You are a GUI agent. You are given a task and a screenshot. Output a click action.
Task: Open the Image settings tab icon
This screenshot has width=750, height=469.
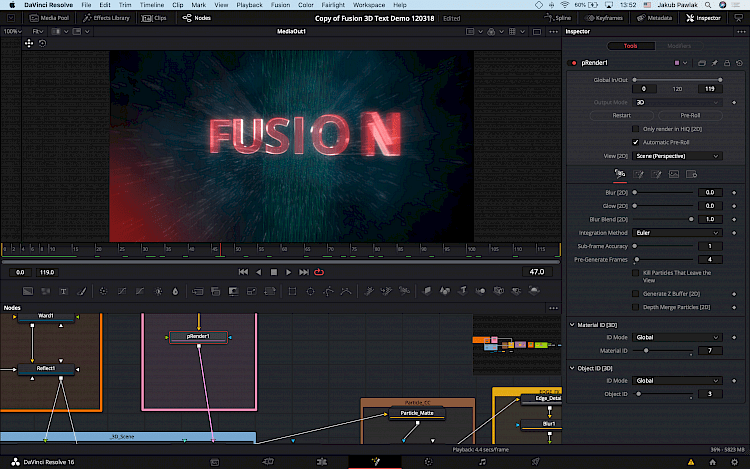[673, 174]
